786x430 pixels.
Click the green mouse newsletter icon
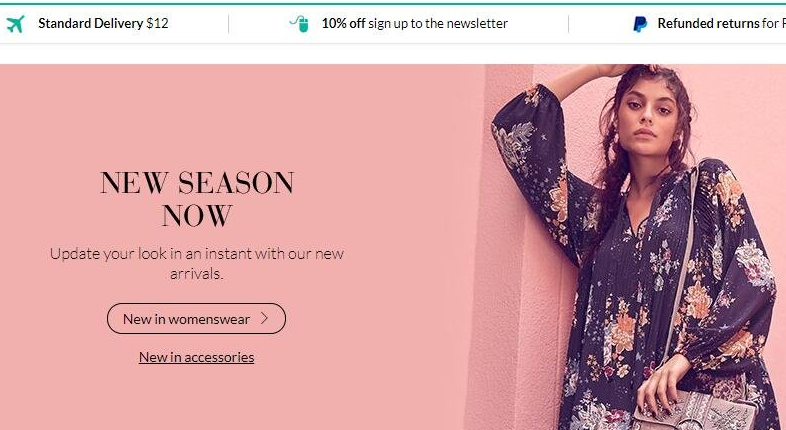click(x=300, y=24)
